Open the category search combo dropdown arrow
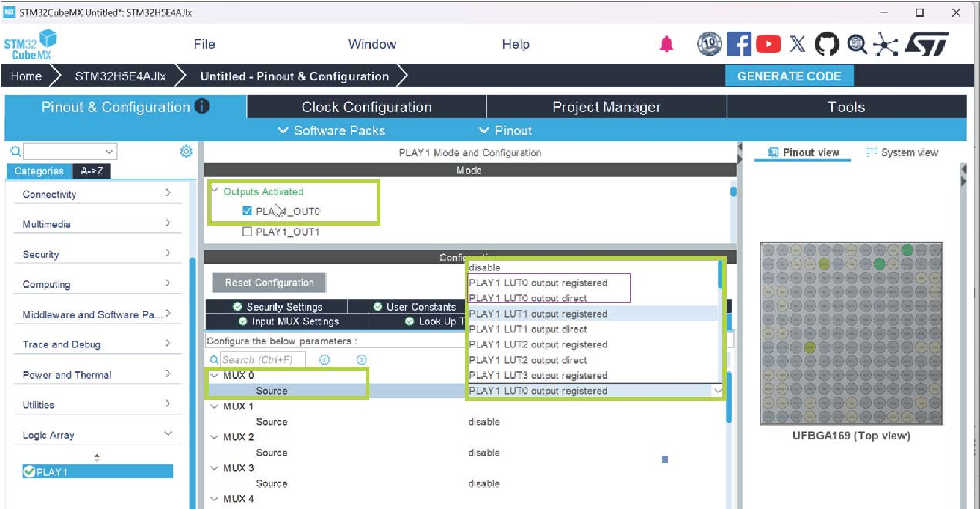 pos(109,151)
